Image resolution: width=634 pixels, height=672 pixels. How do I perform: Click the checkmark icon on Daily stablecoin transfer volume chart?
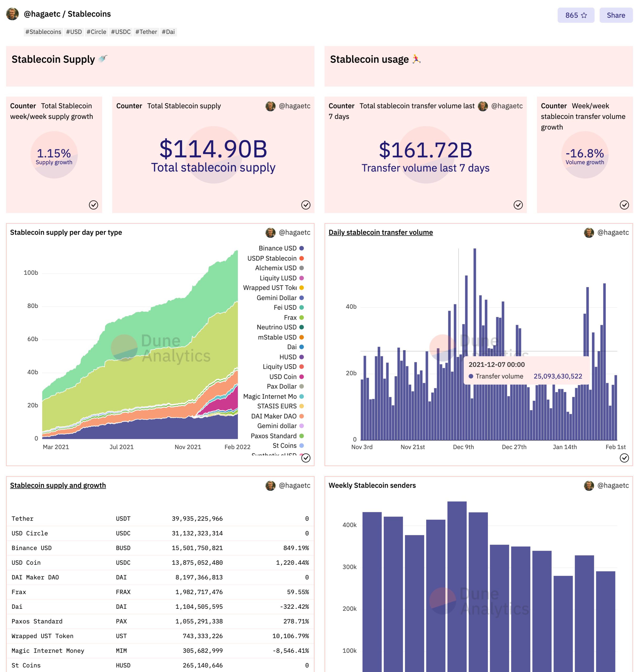coord(624,458)
